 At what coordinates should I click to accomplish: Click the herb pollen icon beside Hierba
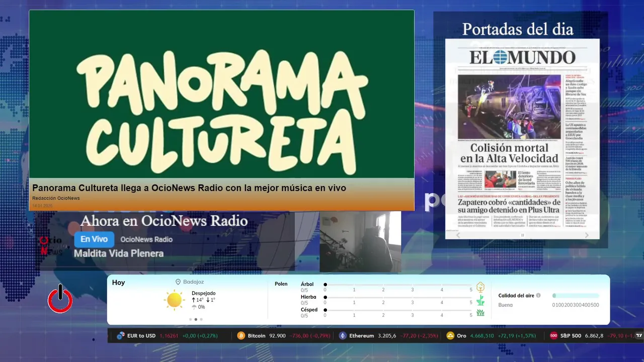point(480,300)
